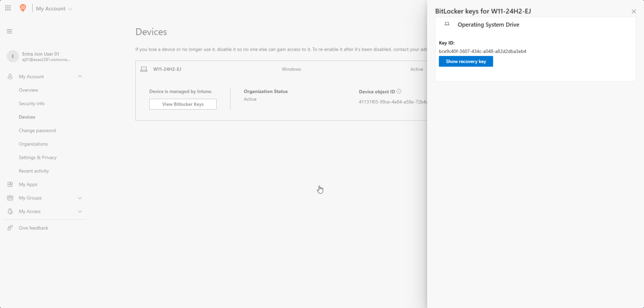Select device name W11-24H2-EJ in the card
The image size is (644, 308).
[167, 69]
